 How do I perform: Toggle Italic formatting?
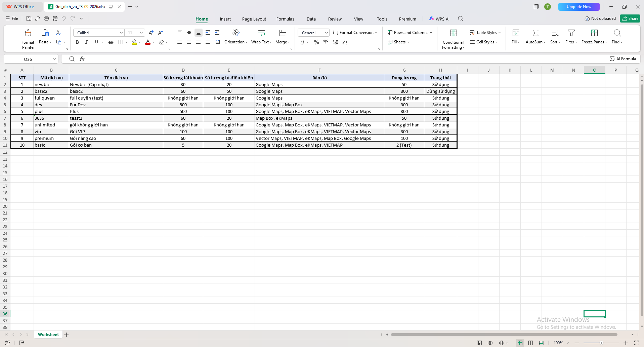[86, 42]
